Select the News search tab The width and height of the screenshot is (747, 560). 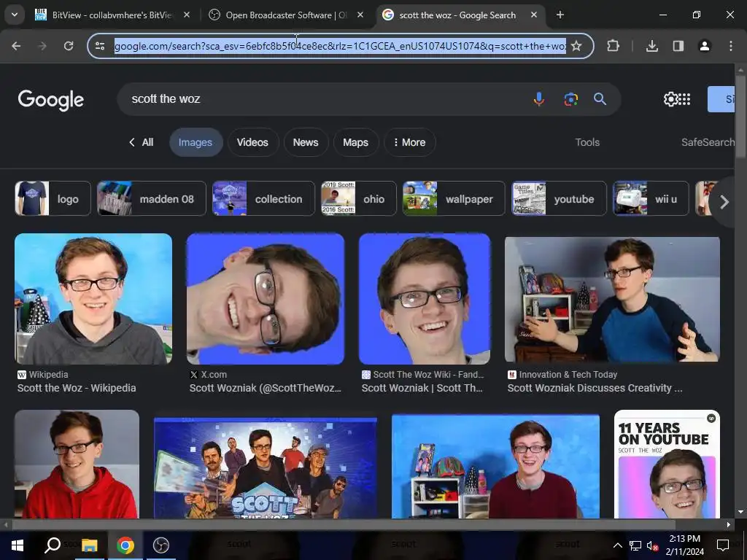[x=306, y=142]
